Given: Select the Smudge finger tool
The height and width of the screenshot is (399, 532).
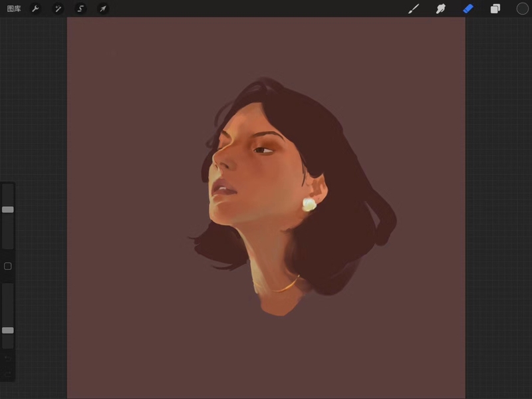Looking at the screenshot, I should 441,9.
